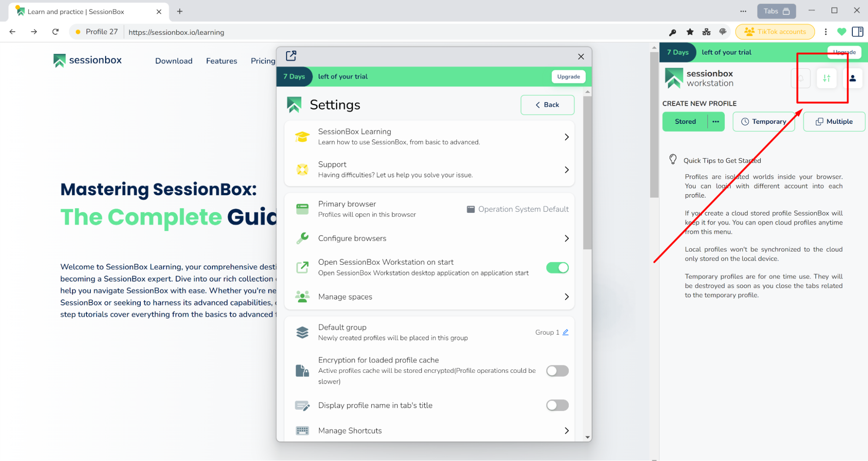The width and height of the screenshot is (868, 461).
Task: Click the Default group layers icon
Action: (302, 332)
